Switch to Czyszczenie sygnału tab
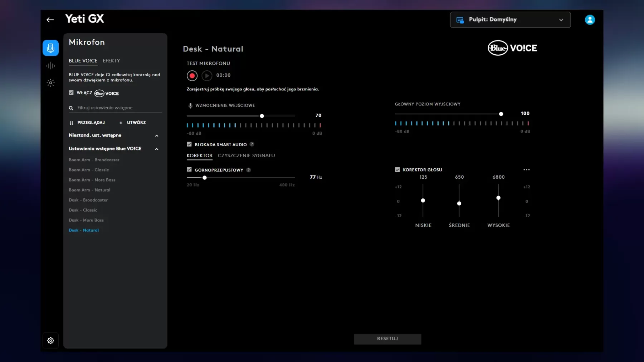The height and width of the screenshot is (362, 644). click(246, 155)
